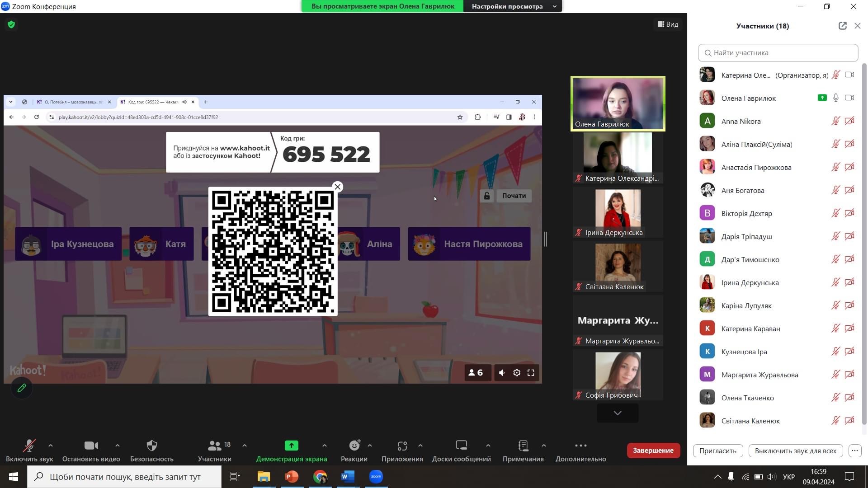Viewport: 868px width, 488px height.
Task: Toggle Катерина Караван muted microphone icon
Action: click(836, 328)
